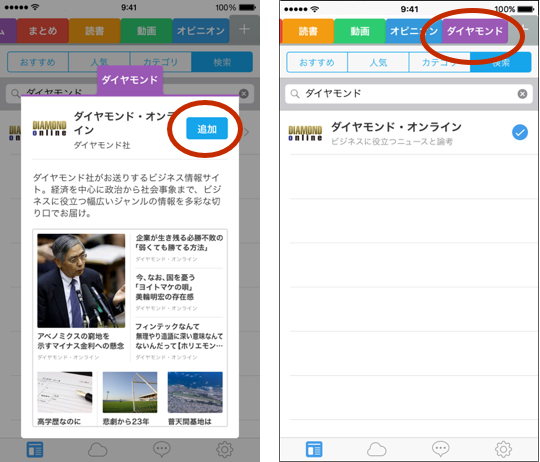Open the 読書 tab in right phone
Image resolution: width=540 pixels, height=462 pixels.
click(x=308, y=31)
